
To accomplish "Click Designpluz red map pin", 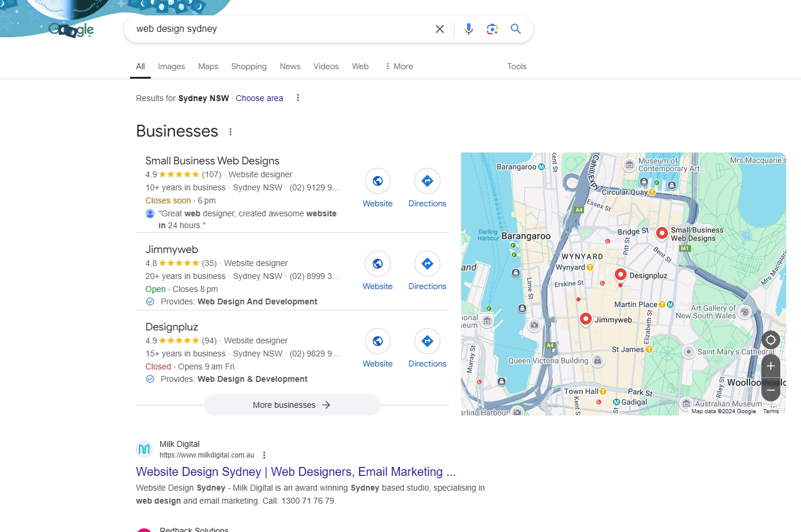I will click(620, 274).
